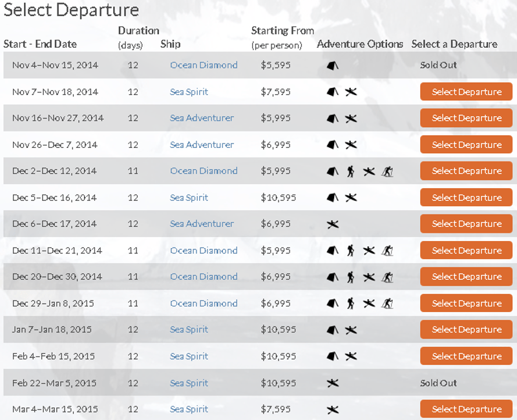Open Sea Adventurer link for Nov 16 departure
Viewport: 517px width, 420px height.
[x=202, y=118]
